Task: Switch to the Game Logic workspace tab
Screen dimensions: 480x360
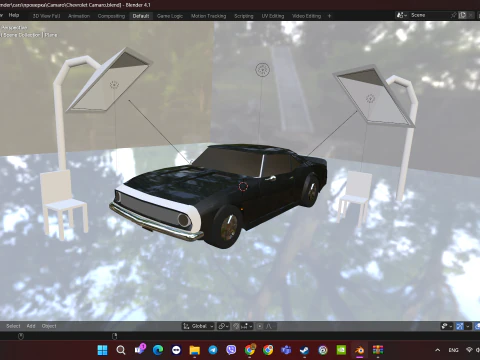Action: click(x=170, y=16)
